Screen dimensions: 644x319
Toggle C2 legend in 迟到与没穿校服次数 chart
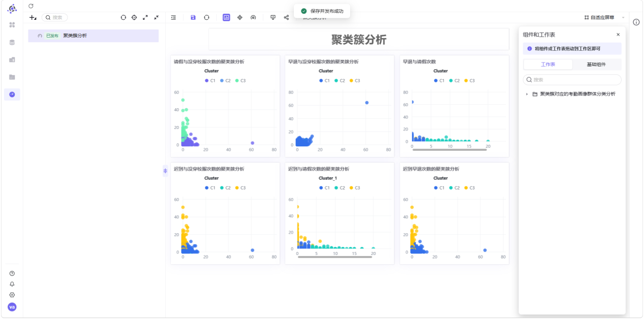pyautogui.click(x=226, y=188)
